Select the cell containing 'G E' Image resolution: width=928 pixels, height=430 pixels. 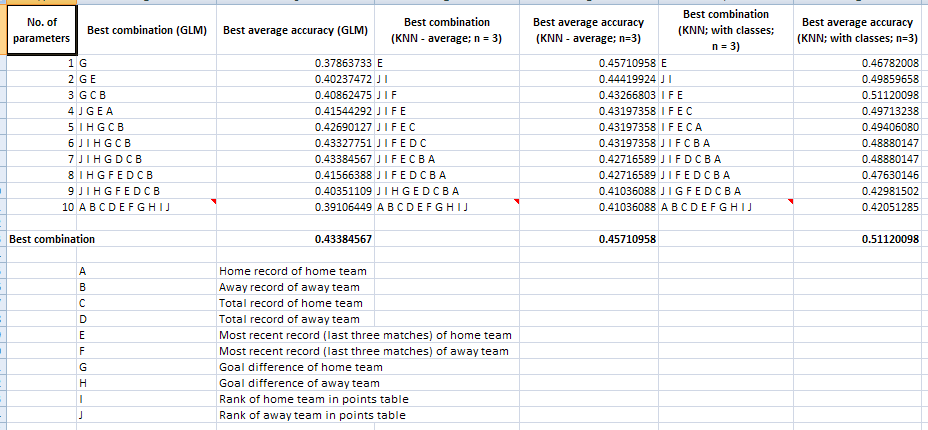pos(147,79)
